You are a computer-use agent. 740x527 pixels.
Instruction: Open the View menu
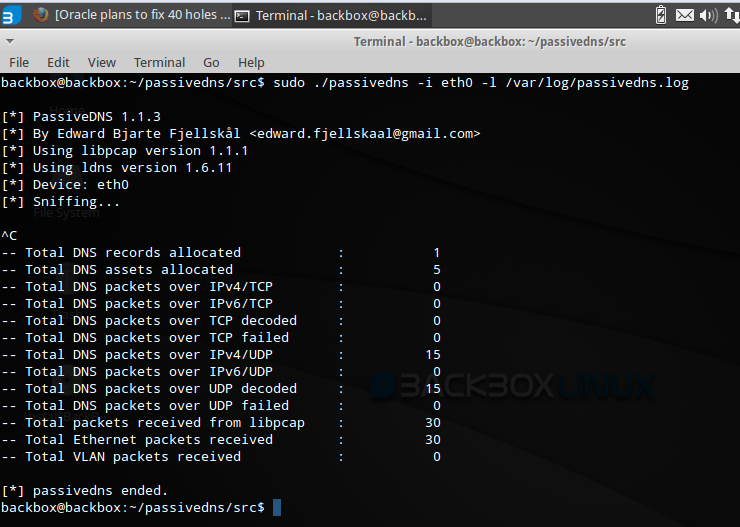pyautogui.click(x=101, y=62)
